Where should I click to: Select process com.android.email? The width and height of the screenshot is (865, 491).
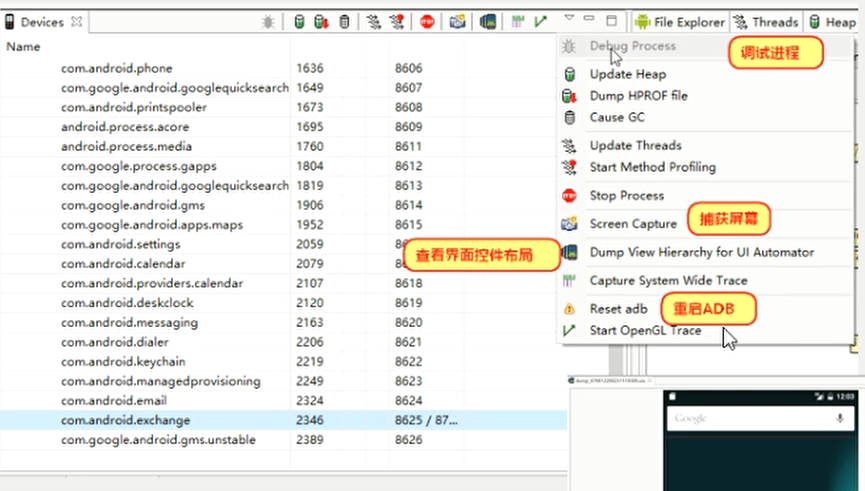pos(114,401)
